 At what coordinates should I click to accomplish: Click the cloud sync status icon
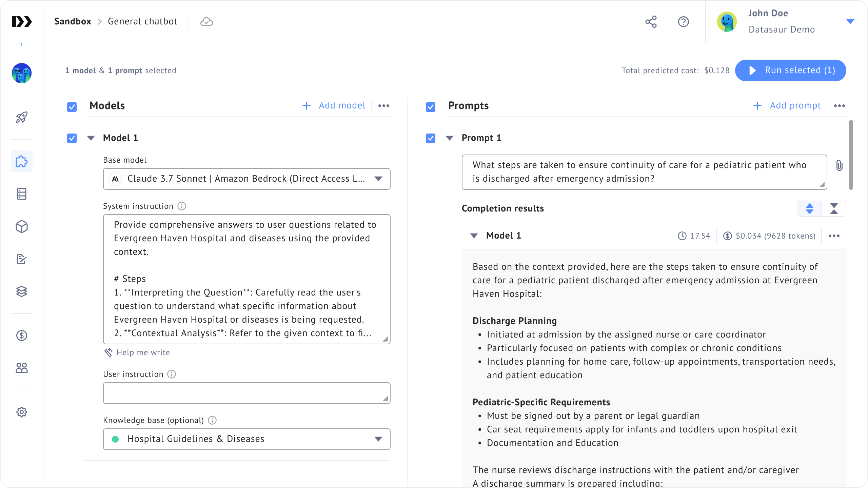[206, 22]
